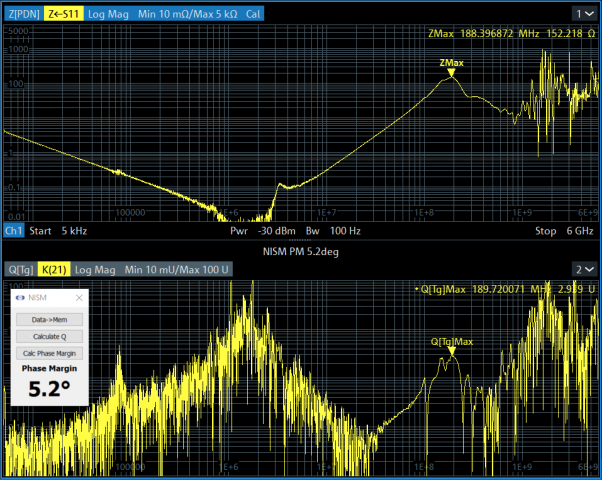
Task: Click Bw 100 Hz bandwidth setting
Action: pos(333,231)
